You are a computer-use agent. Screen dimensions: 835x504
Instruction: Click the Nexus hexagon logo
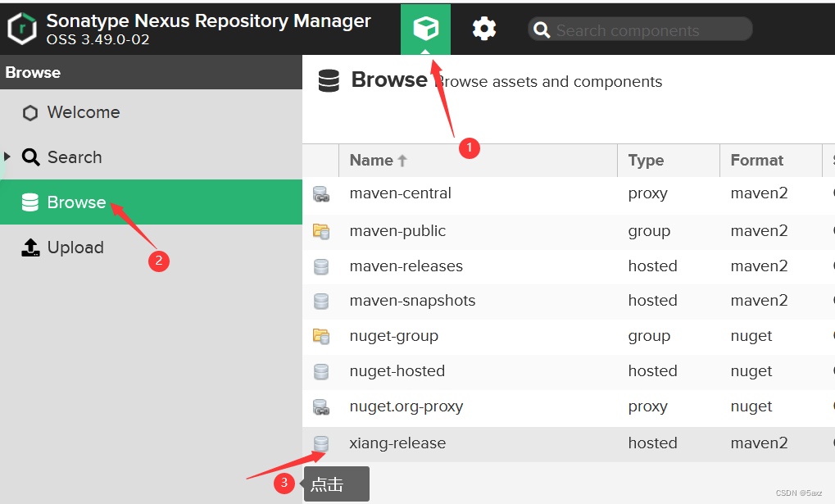pos(22,29)
